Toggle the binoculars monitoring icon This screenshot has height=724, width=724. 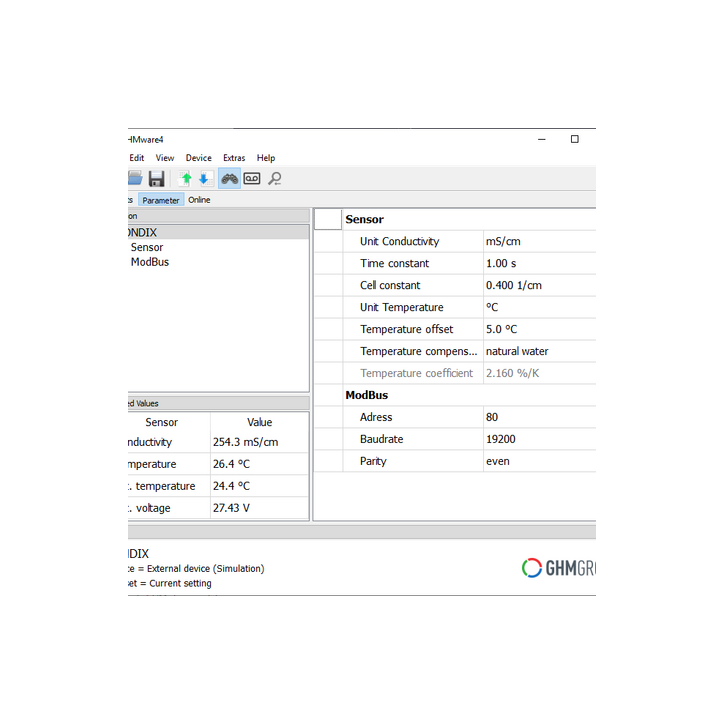[229, 179]
